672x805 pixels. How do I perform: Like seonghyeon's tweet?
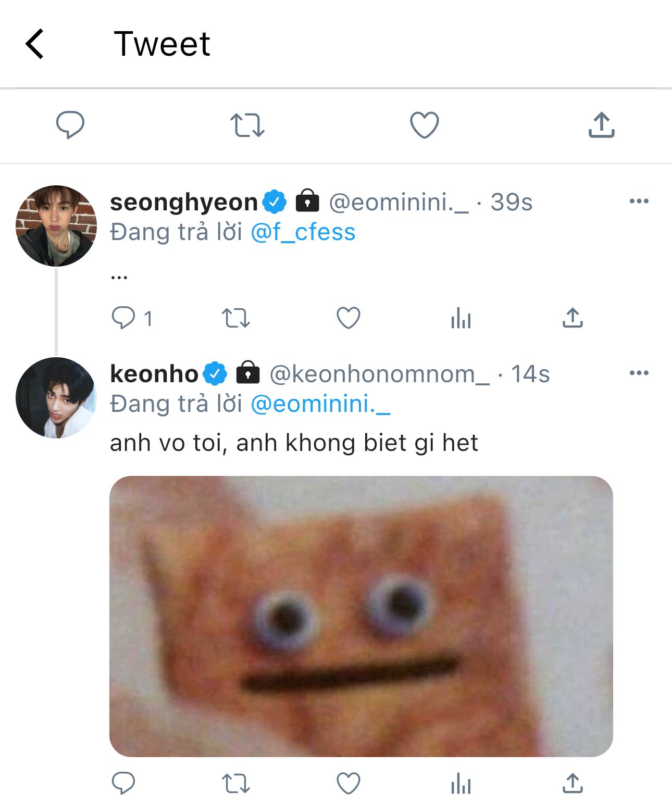click(349, 318)
